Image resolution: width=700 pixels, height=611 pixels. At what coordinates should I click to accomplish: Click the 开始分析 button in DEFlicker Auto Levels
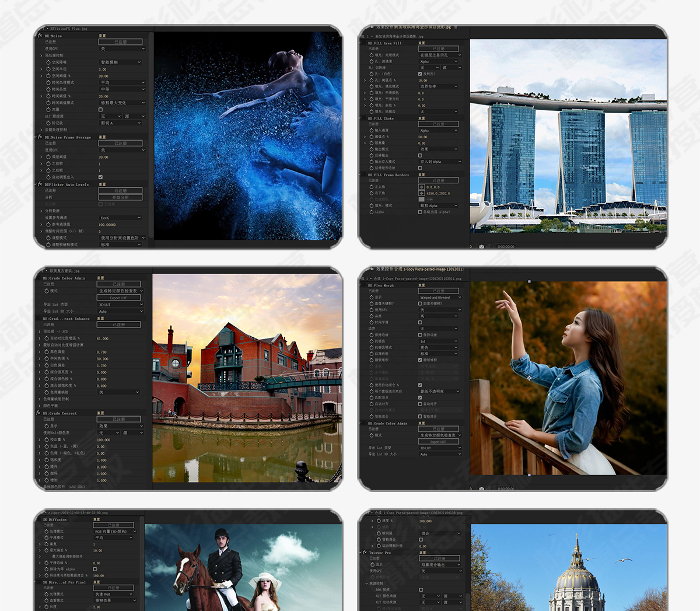[x=120, y=197]
